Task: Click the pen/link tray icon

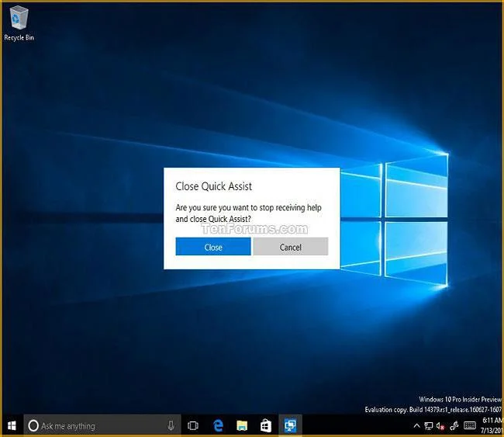Action: (x=454, y=426)
